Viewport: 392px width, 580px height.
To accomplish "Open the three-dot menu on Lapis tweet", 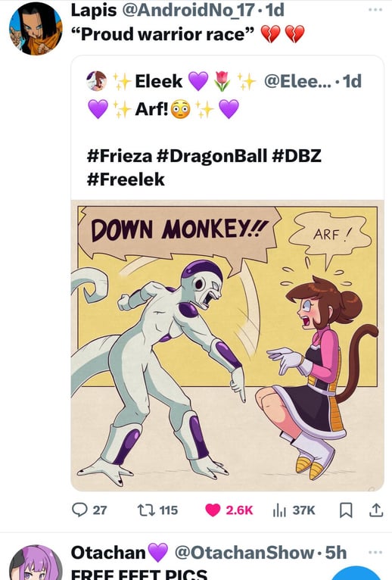I will pyautogui.click(x=375, y=10).
